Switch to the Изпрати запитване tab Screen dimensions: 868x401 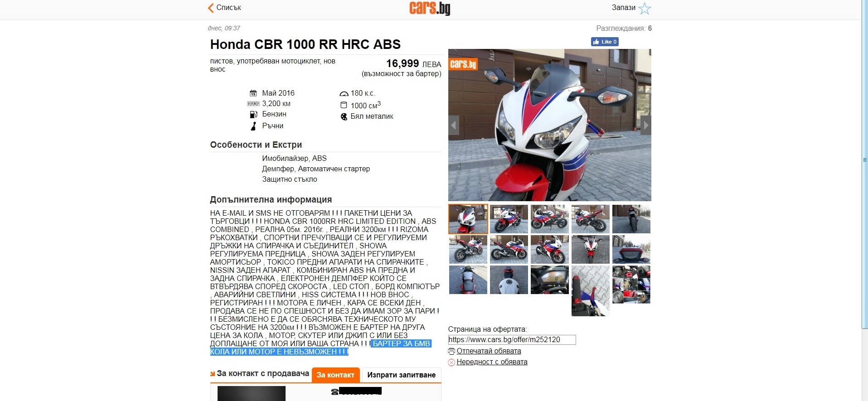point(401,375)
